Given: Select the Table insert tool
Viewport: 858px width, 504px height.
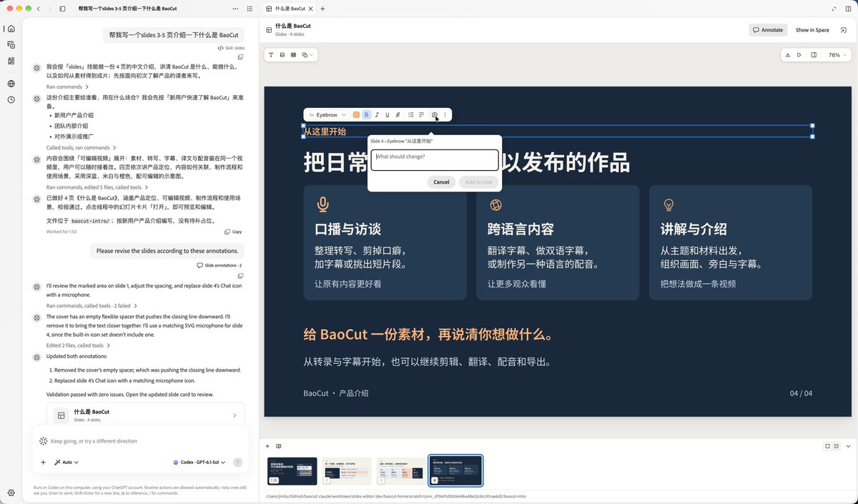Looking at the screenshot, I should 293,54.
